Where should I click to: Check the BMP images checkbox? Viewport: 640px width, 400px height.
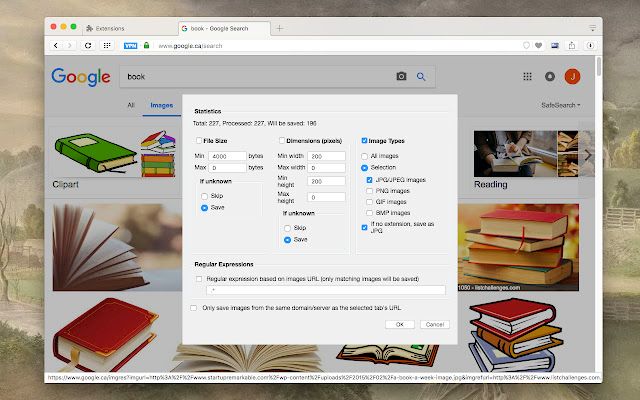click(x=369, y=213)
